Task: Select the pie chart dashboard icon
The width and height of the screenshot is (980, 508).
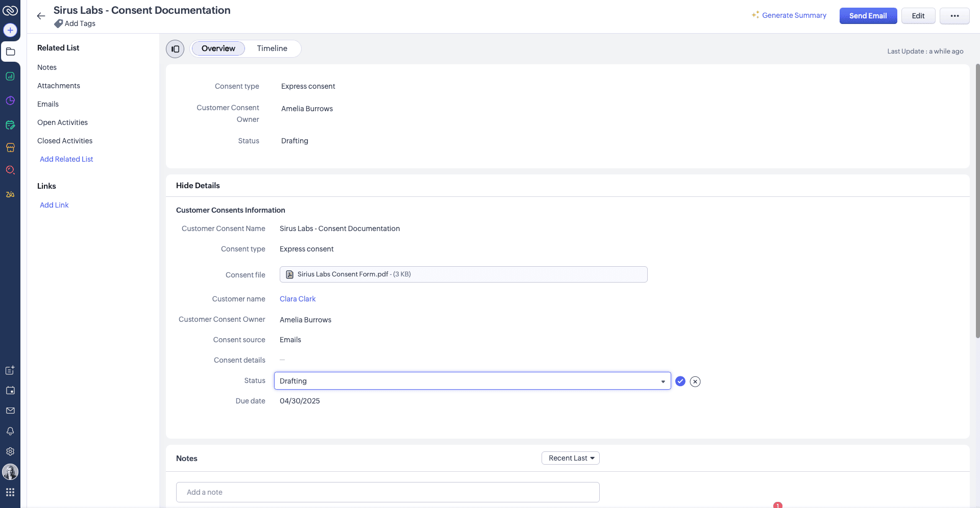Action: 10,100
